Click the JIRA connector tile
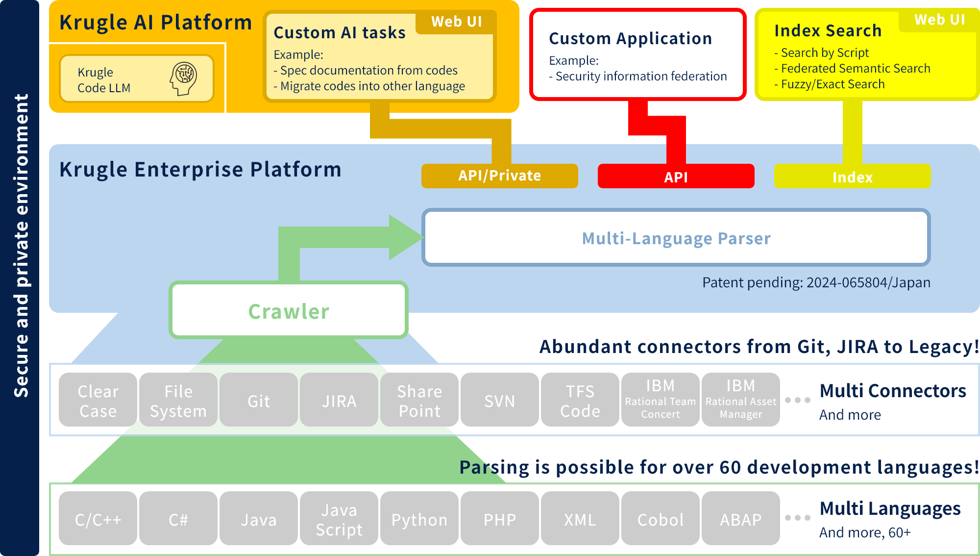The width and height of the screenshot is (980, 556). click(339, 400)
